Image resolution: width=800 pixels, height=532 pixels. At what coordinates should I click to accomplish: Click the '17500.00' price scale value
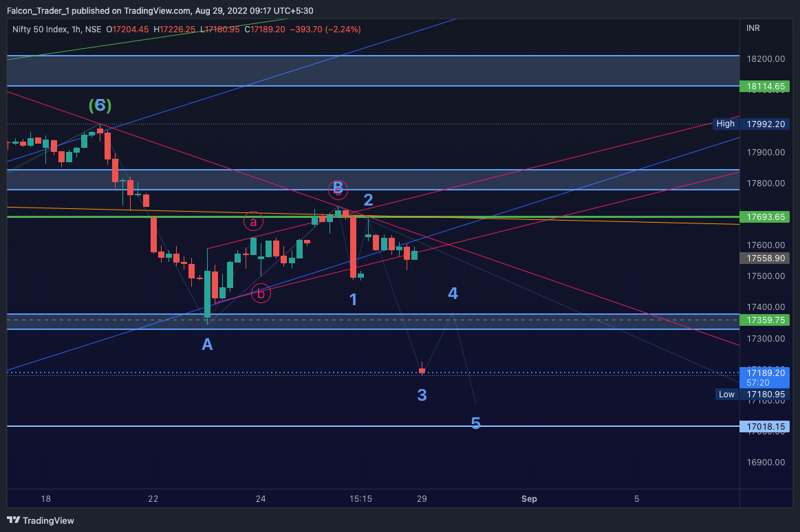point(766,276)
